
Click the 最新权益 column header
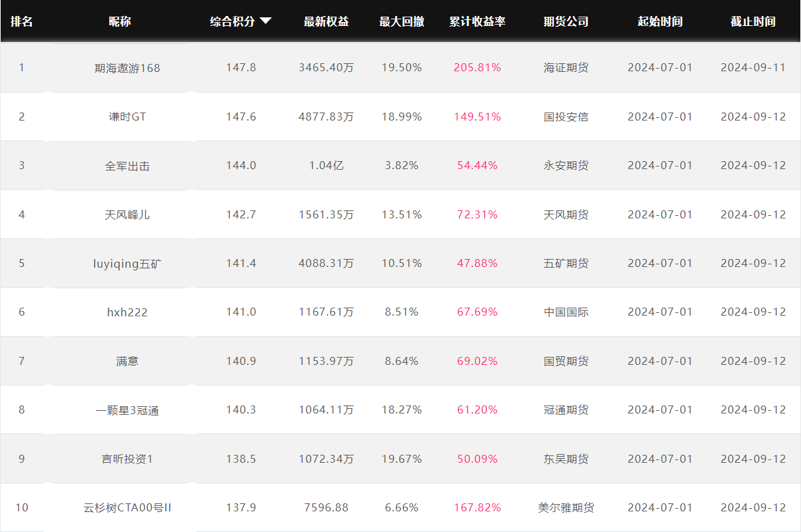tap(327, 21)
